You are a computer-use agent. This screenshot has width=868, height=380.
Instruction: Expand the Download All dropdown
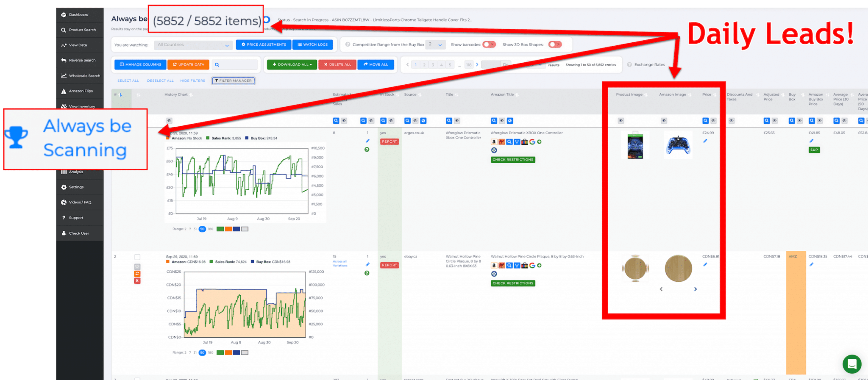coord(292,64)
